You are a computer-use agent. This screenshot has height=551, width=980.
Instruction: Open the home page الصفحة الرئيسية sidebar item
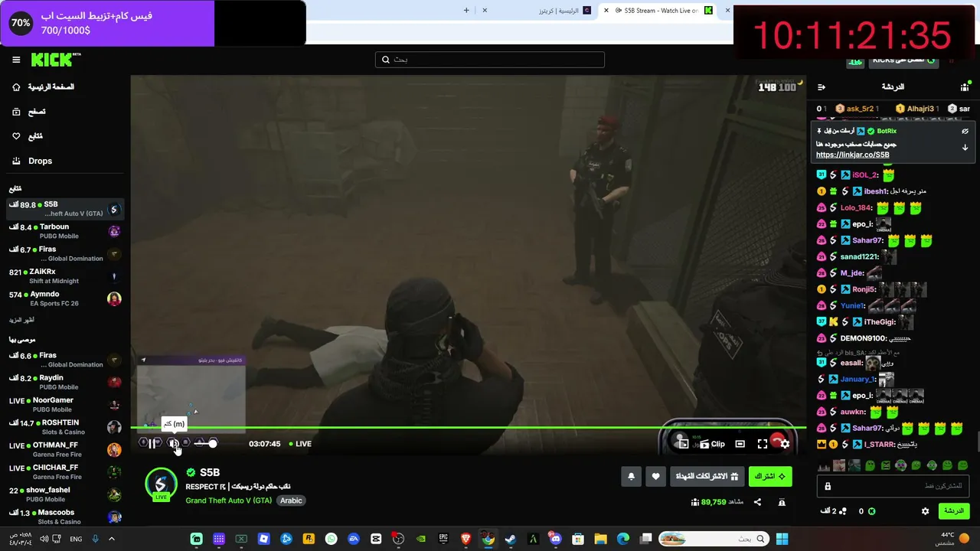(x=43, y=87)
